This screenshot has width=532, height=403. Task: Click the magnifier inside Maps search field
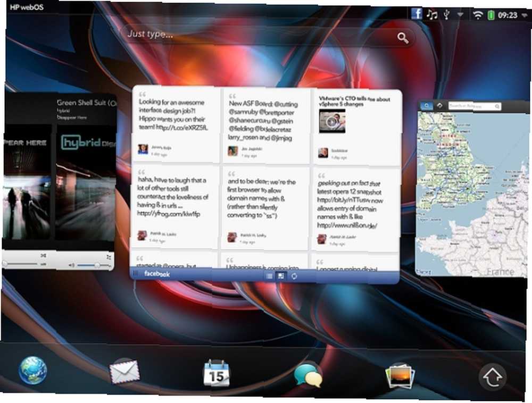click(497, 107)
